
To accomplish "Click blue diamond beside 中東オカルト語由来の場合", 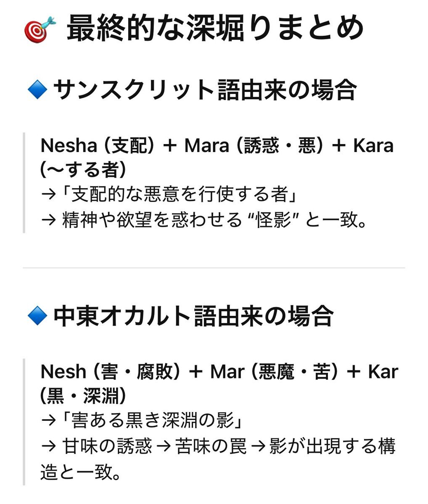I will [x=37, y=316].
